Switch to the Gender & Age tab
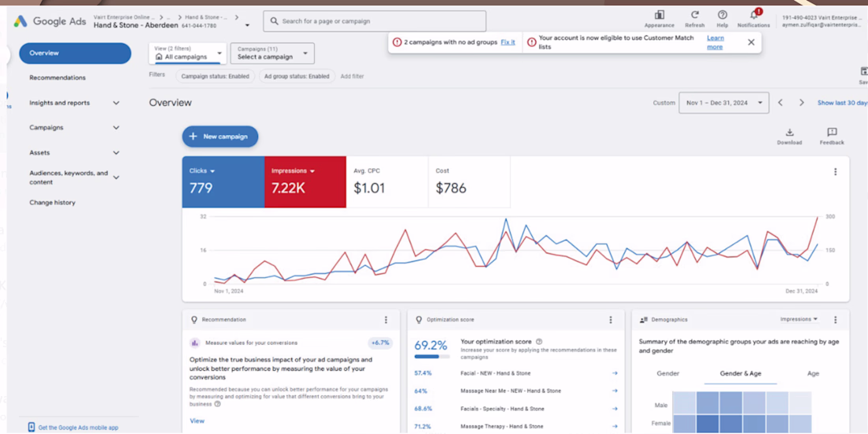868x434 pixels. (740, 374)
